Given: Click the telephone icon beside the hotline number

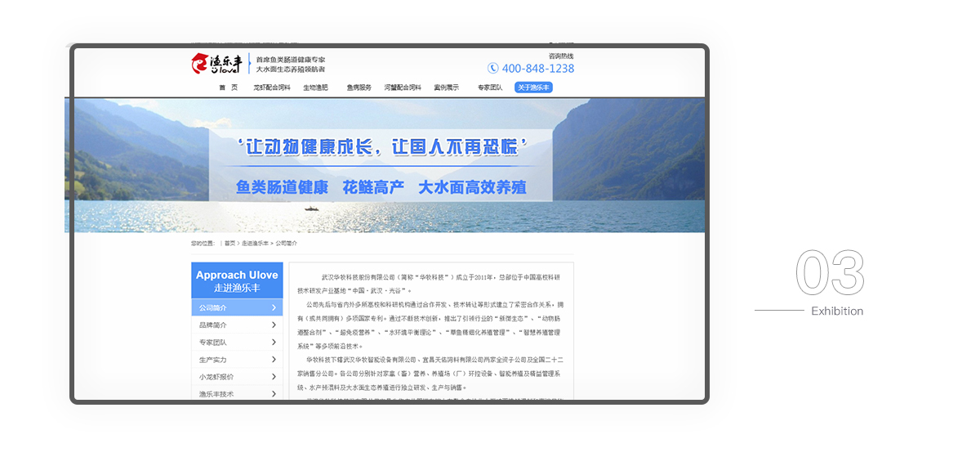Looking at the screenshot, I should [x=493, y=69].
